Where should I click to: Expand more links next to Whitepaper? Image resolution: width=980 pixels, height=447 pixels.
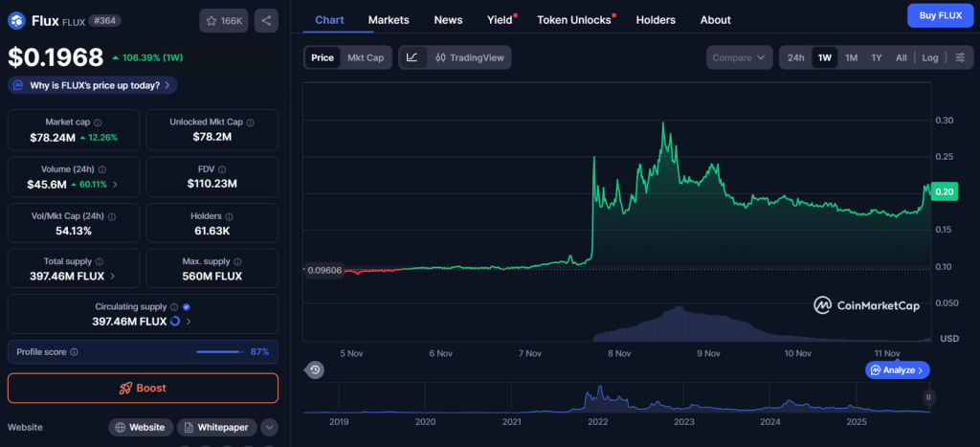269,427
